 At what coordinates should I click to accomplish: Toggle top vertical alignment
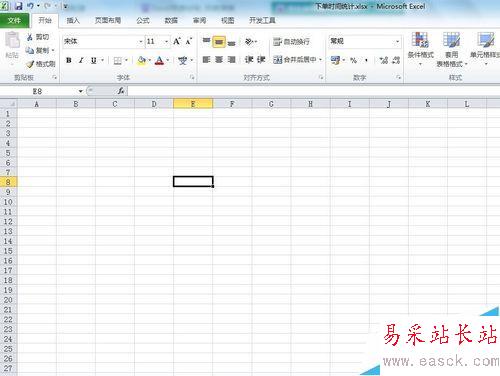pyautogui.click(x=206, y=41)
